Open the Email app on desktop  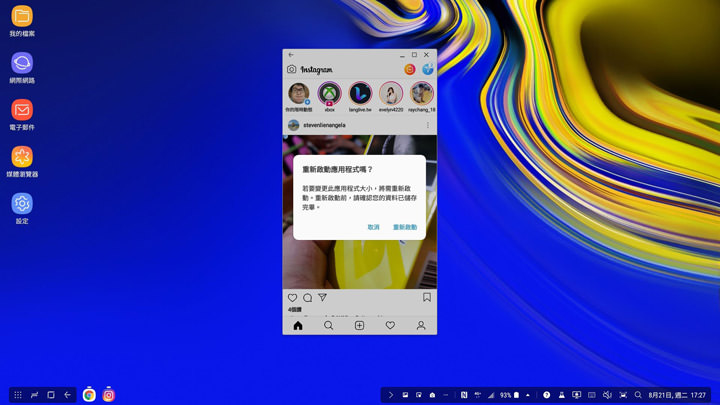[x=22, y=110]
